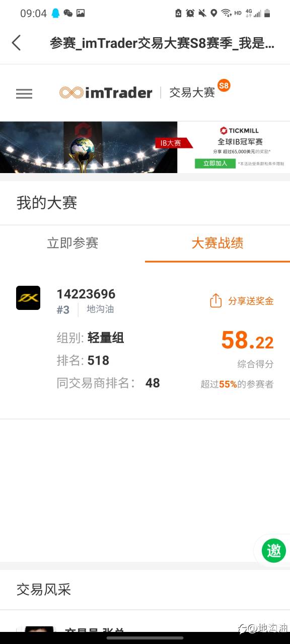Tap 分享送奖金 link
The image size is (290, 644).
[x=251, y=301]
